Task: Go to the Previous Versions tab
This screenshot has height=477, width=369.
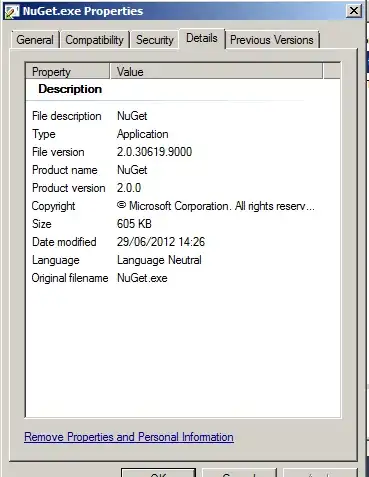Action: [272, 40]
